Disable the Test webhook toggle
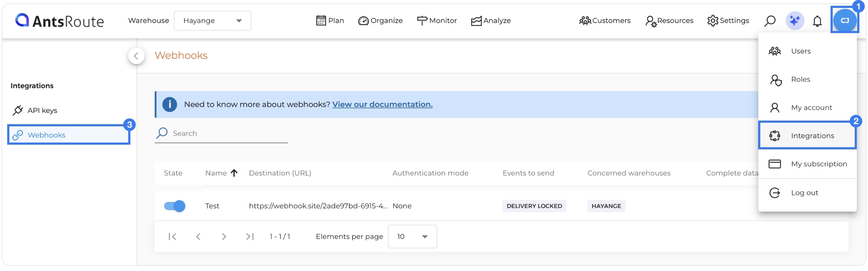This screenshot has width=868, height=271. point(175,206)
